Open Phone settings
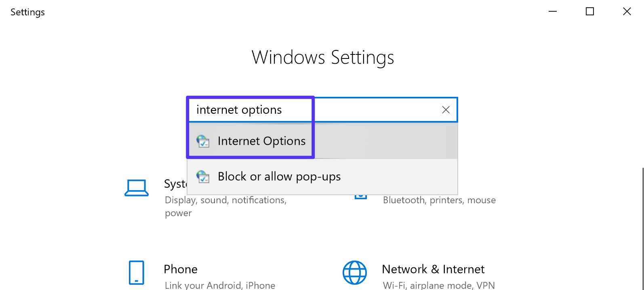This screenshot has height=290, width=644. pyautogui.click(x=181, y=269)
